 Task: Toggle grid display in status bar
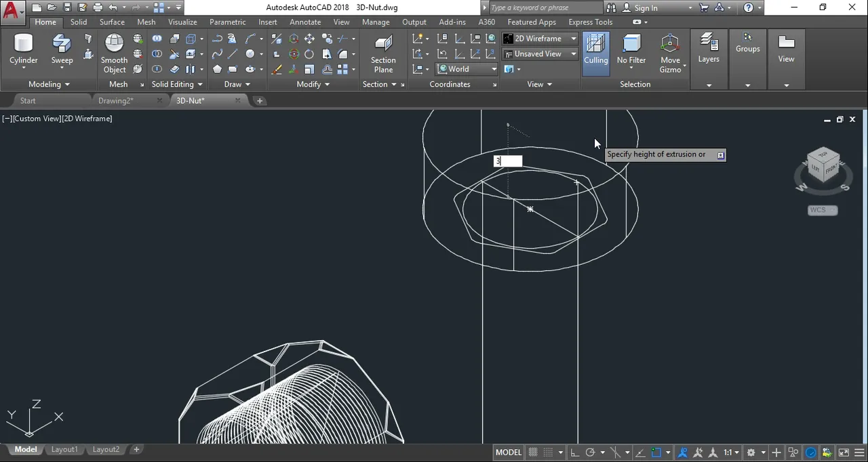(533, 453)
